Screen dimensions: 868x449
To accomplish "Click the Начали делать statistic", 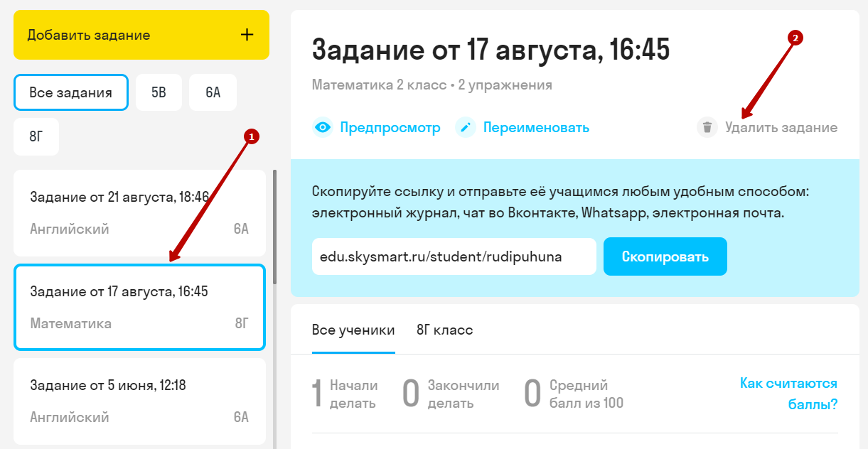I will click(x=345, y=394).
